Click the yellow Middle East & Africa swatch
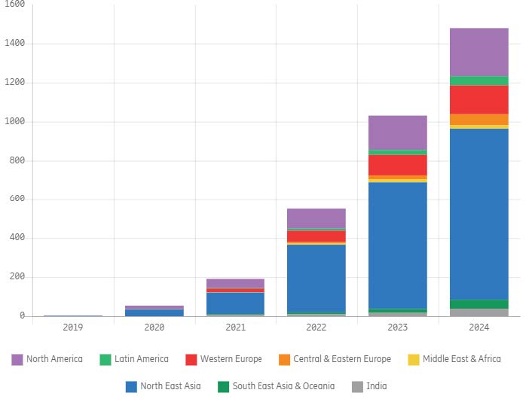Screen dimensions: 532x399 tap(414, 359)
